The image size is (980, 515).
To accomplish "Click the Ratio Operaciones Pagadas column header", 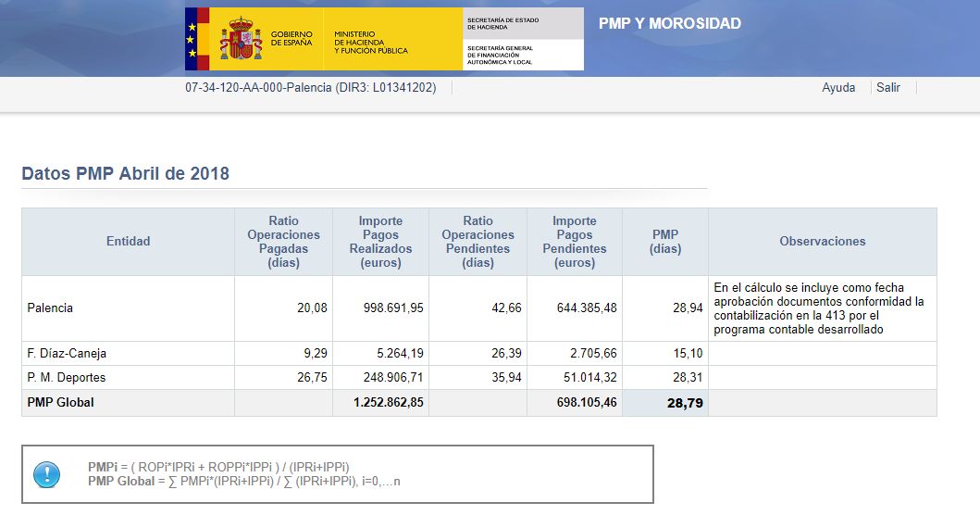I will pyautogui.click(x=283, y=242).
